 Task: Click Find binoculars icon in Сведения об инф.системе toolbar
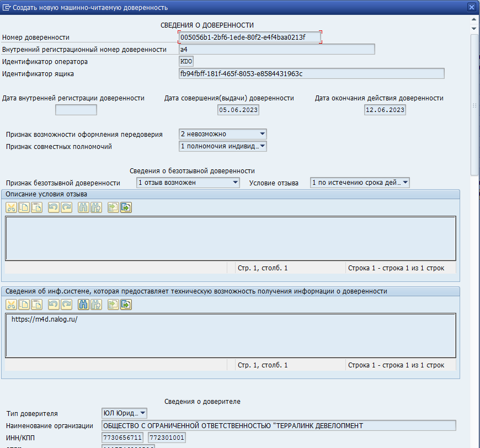pyautogui.click(x=83, y=304)
